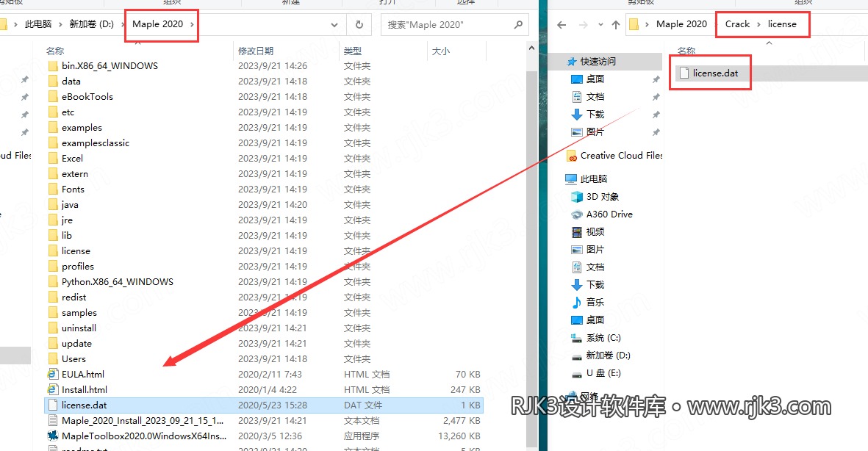Open the address bar history dropdown in Maple 2020
The image size is (868, 451).
pyautogui.click(x=334, y=25)
